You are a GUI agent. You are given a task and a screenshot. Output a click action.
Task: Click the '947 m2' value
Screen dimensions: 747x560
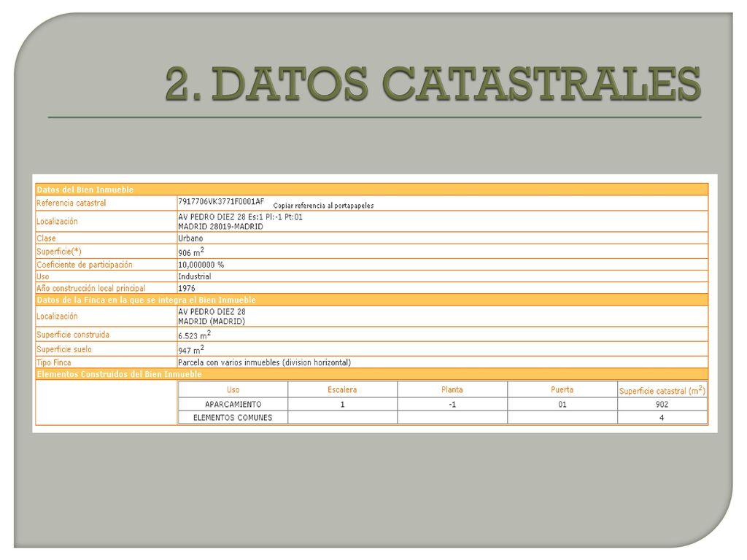pyautogui.click(x=191, y=349)
